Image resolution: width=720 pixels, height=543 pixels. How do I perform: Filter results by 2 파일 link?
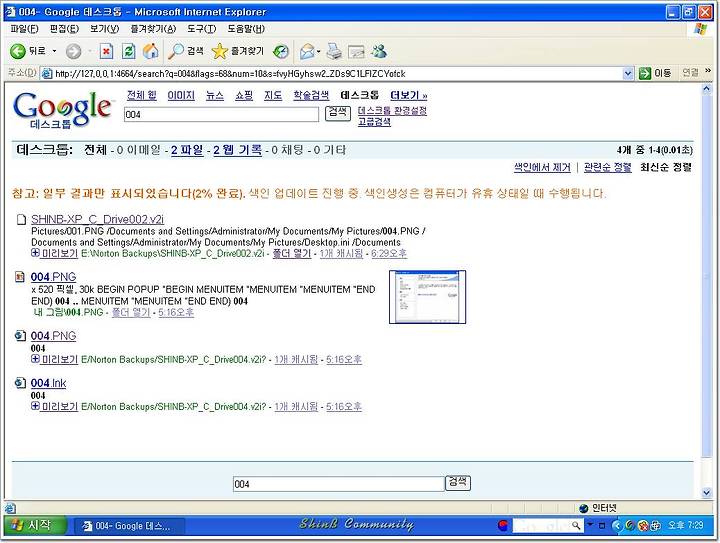coord(187,150)
